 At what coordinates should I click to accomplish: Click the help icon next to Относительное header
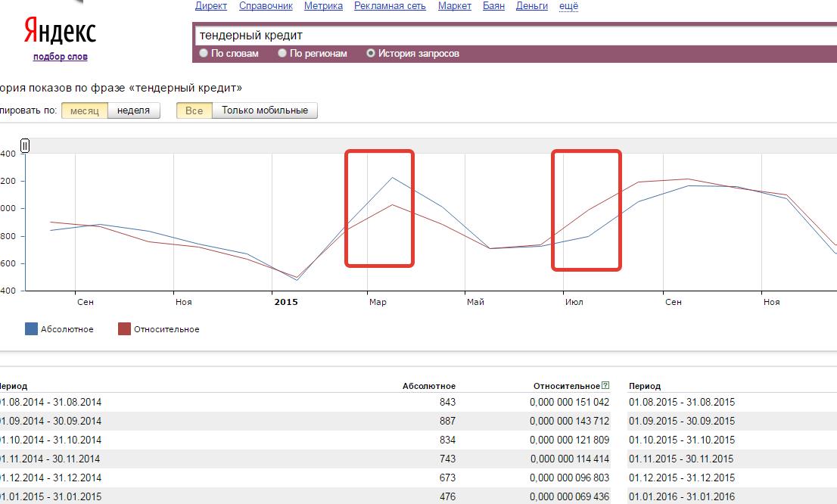pos(605,385)
